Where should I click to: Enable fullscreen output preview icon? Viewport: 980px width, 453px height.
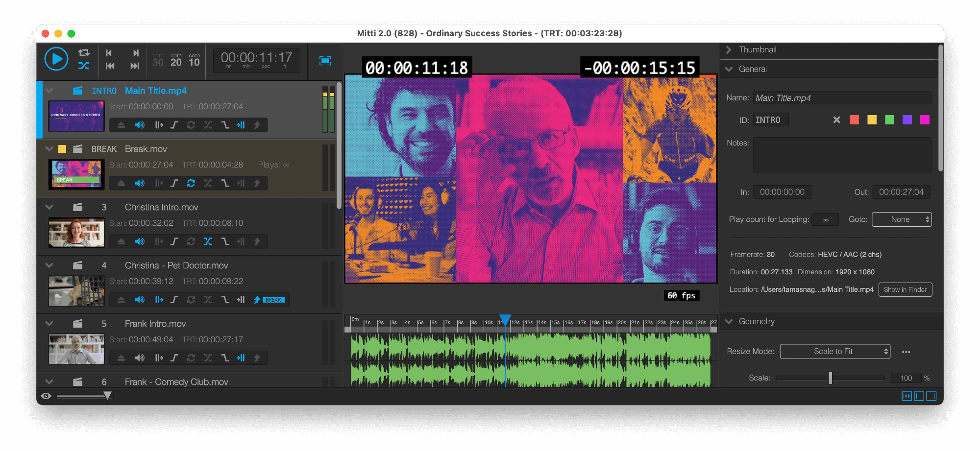click(x=325, y=61)
